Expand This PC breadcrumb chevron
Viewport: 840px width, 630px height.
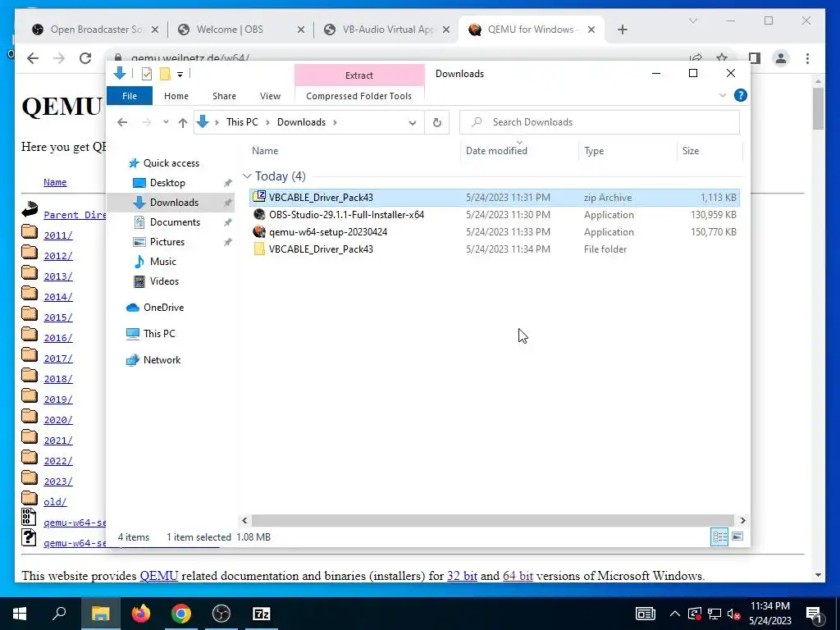[x=267, y=122]
